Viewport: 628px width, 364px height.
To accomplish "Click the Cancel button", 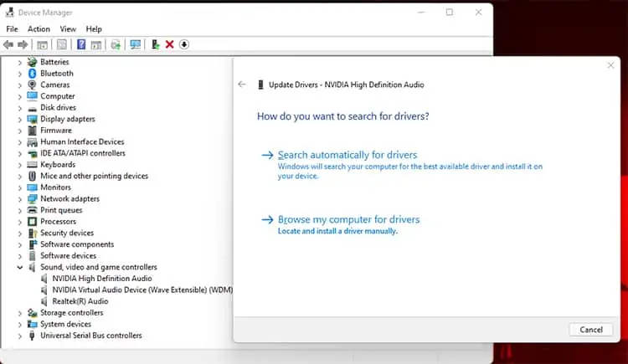I will (x=591, y=330).
